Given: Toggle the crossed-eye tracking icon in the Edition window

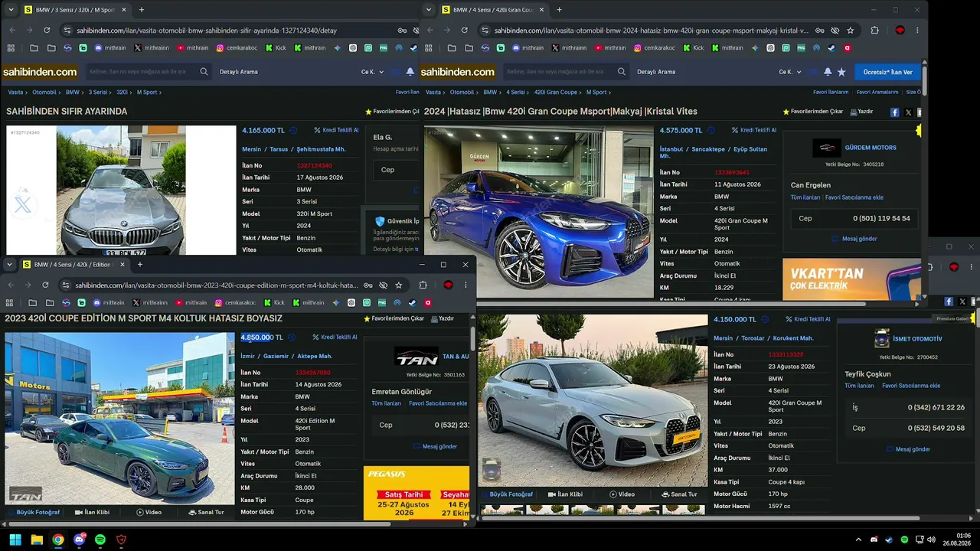Looking at the screenshot, I should pos(384,285).
